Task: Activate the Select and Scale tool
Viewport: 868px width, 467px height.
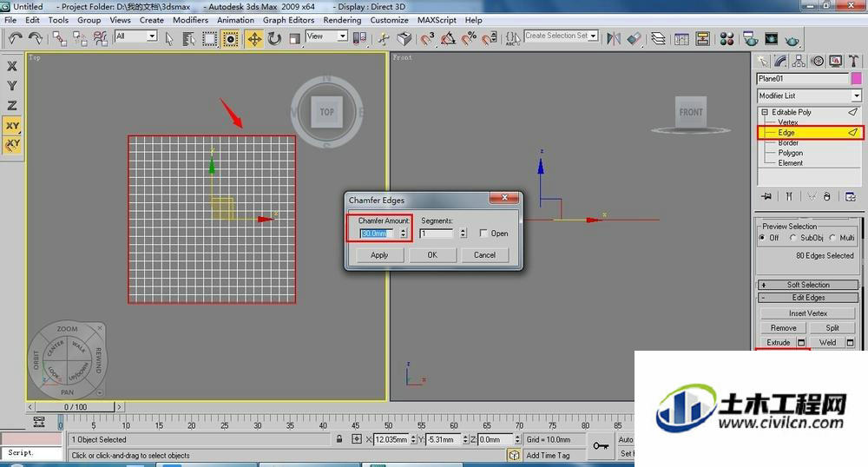Action: 294,39
